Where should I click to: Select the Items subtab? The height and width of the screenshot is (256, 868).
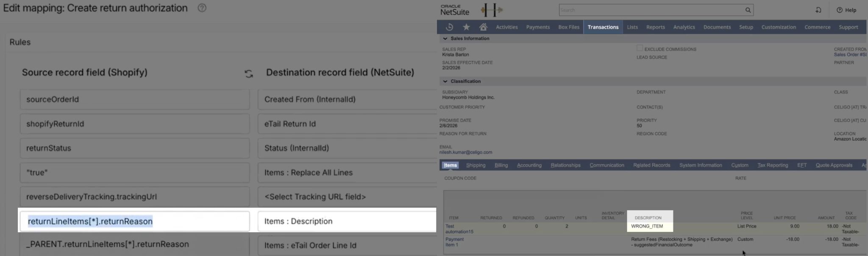pyautogui.click(x=450, y=165)
